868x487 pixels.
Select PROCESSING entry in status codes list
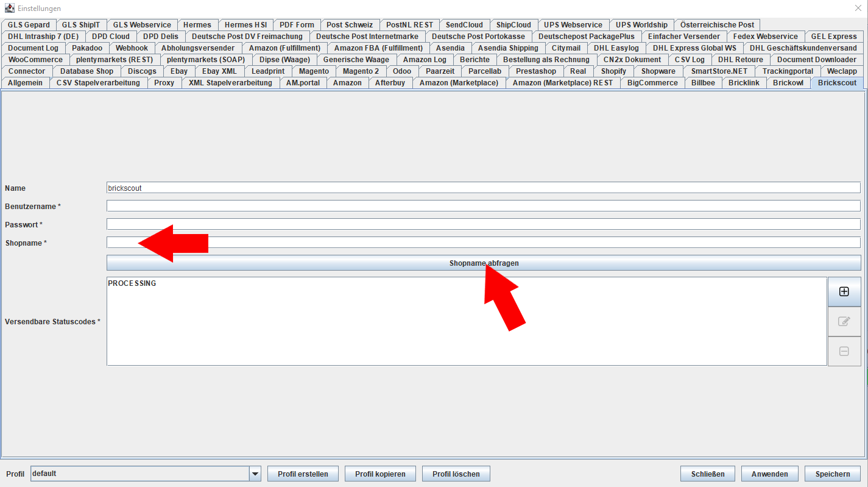pos(132,283)
